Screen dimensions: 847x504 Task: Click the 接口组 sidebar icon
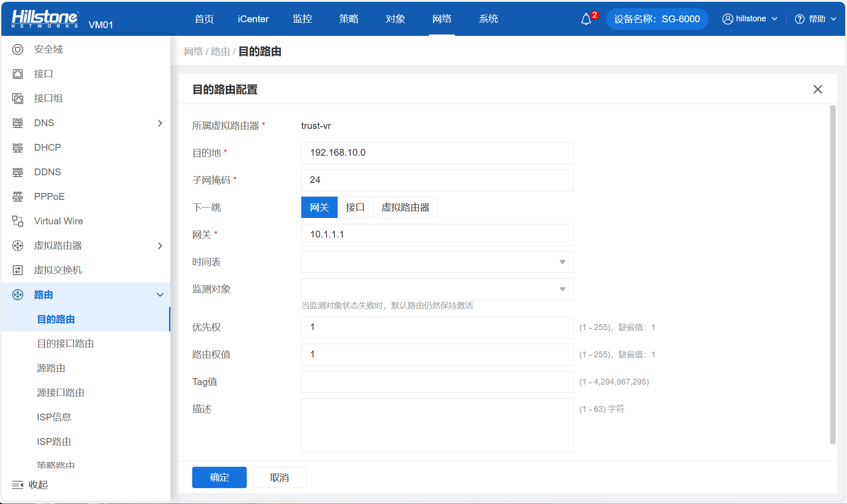[x=18, y=99]
